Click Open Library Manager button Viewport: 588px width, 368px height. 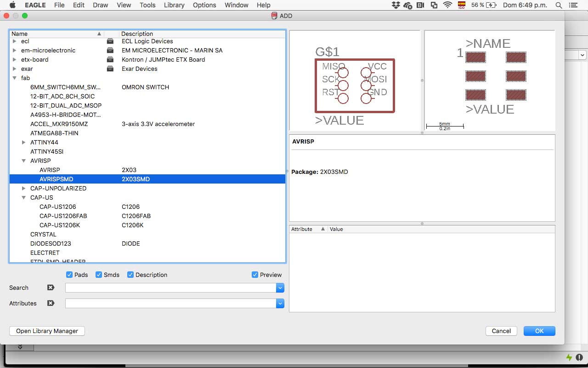(47, 331)
